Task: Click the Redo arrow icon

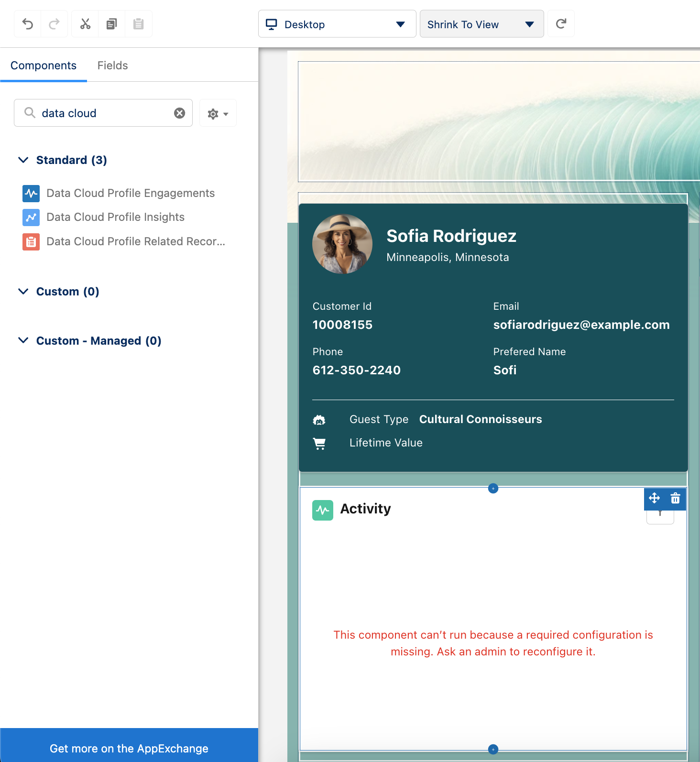Action: point(55,24)
